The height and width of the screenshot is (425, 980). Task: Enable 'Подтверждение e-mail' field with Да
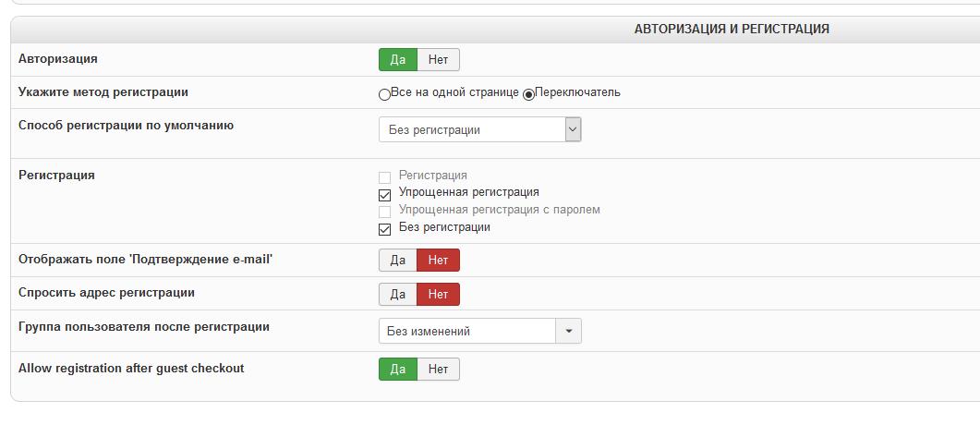[x=398, y=261]
